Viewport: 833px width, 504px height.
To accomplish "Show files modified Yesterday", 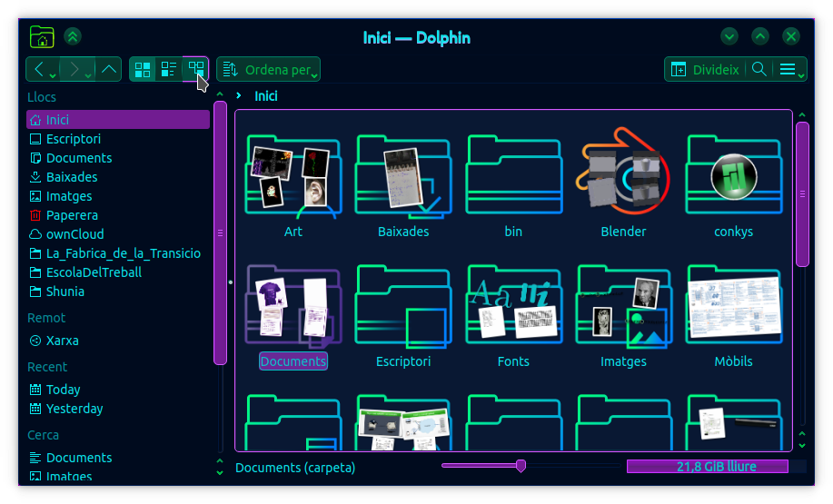I will pos(118,409).
